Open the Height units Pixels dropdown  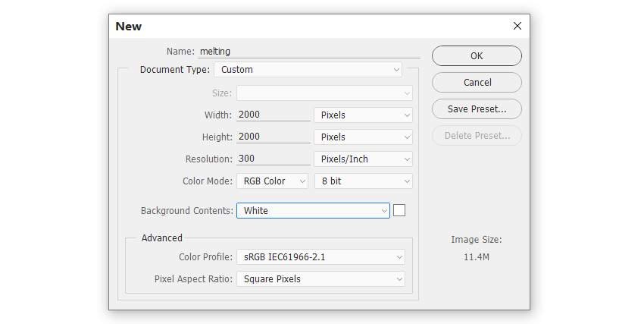(363, 137)
